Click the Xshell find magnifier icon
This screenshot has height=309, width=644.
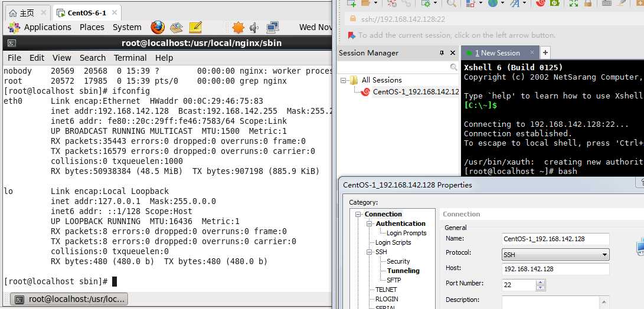(x=452, y=4)
